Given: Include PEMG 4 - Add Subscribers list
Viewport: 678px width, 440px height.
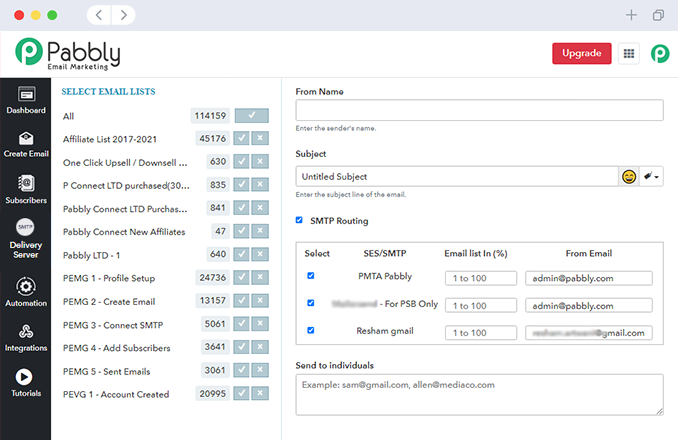Looking at the screenshot, I should (241, 347).
